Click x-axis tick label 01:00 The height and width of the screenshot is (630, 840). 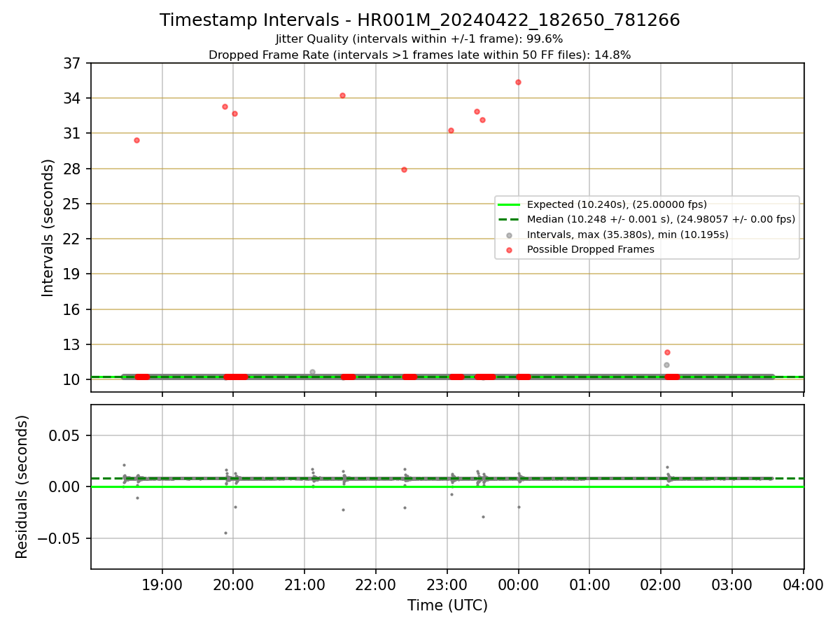[589, 584]
